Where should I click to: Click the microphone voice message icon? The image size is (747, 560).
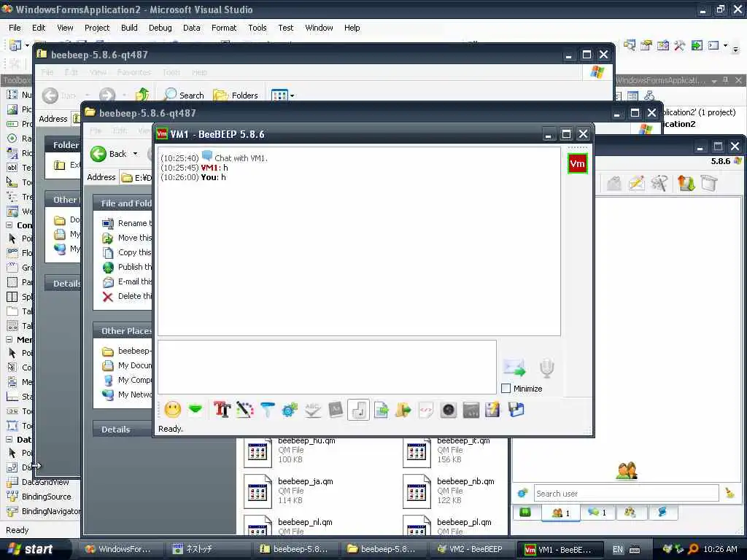click(547, 367)
